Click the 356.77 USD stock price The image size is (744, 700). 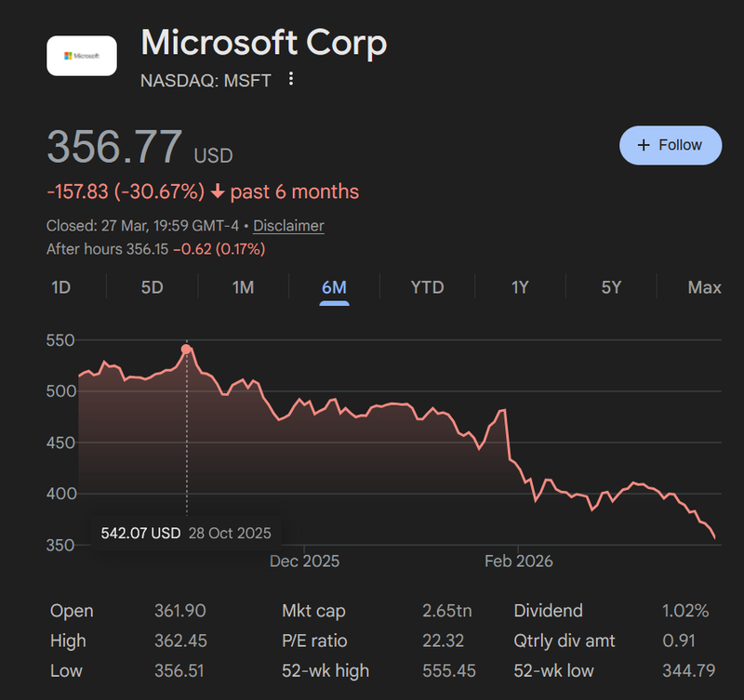point(113,146)
